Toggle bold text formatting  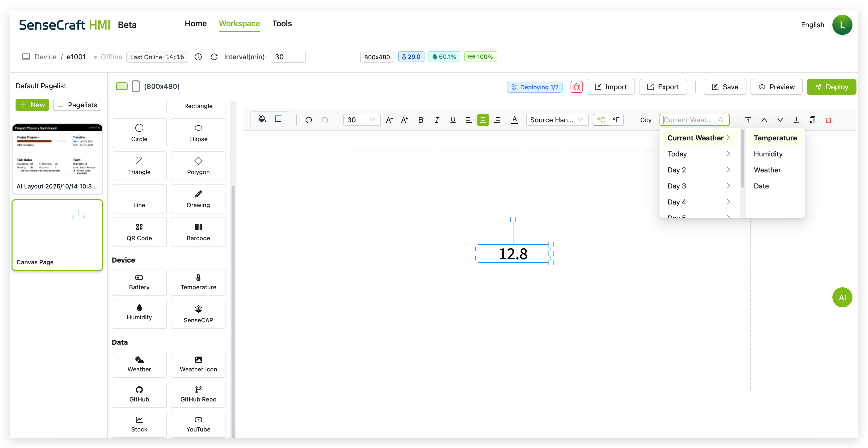(x=420, y=120)
